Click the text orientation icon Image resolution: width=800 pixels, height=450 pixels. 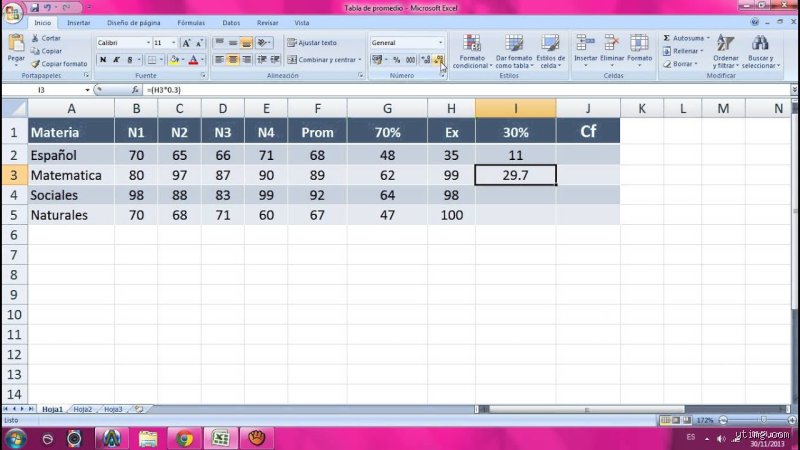pos(263,43)
